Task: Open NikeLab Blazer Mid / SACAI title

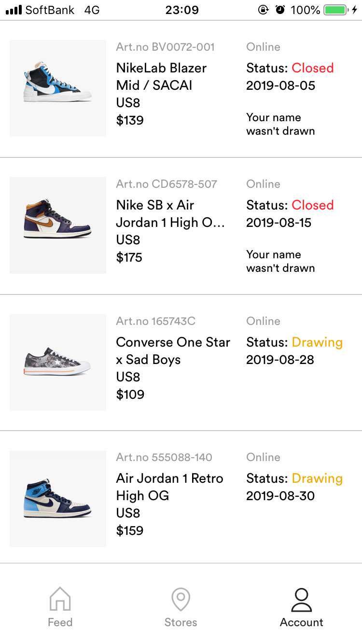Action: click(161, 76)
